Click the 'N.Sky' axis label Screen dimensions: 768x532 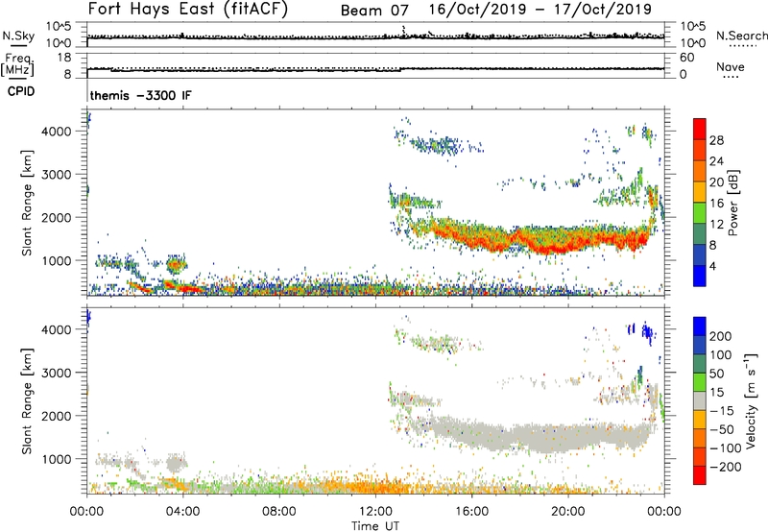point(18,36)
